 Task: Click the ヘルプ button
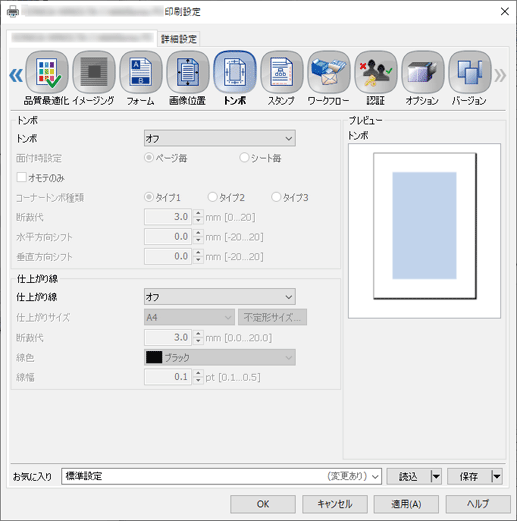478,504
